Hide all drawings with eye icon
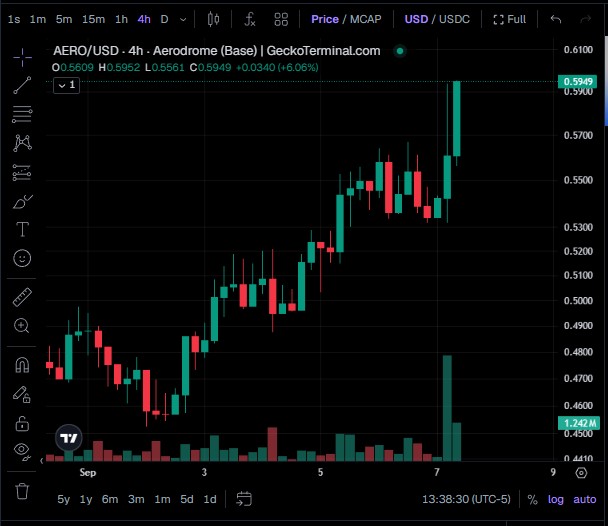The height and width of the screenshot is (526, 608). [22, 451]
